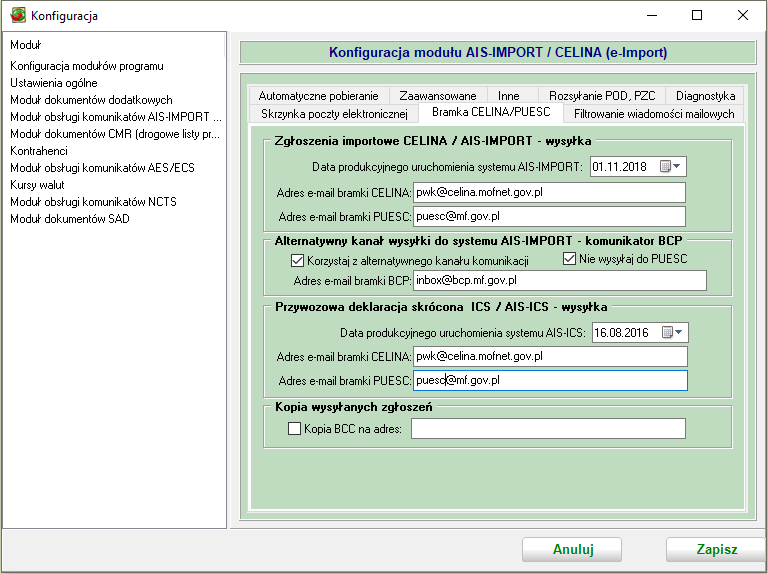This screenshot has width=768, height=574.
Task: Toggle Nie wysyłaj do PUESC checkbox
Action: [x=569, y=259]
